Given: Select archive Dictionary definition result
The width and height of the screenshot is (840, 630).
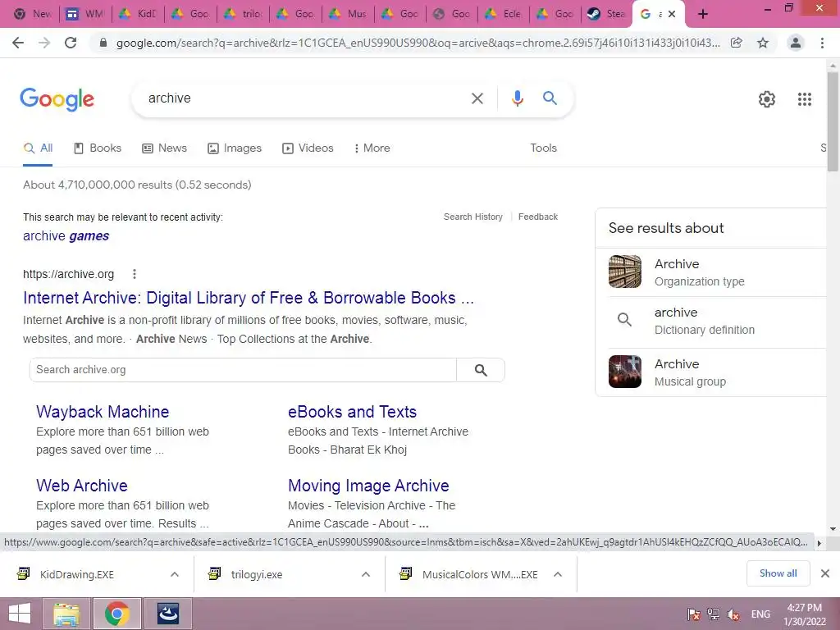Looking at the screenshot, I should (713, 321).
